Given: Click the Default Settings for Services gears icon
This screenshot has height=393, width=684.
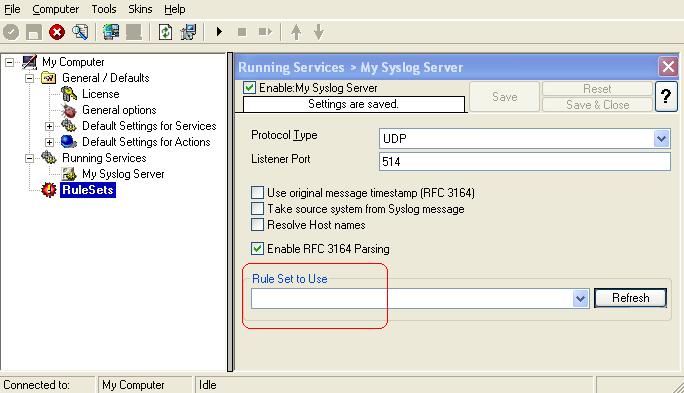Looking at the screenshot, I should [x=69, y=126].
